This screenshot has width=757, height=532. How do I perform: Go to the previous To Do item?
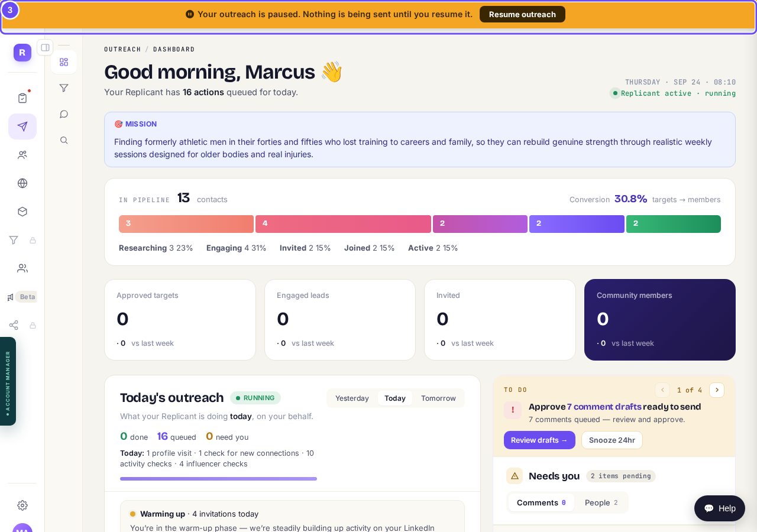(662, 390)
